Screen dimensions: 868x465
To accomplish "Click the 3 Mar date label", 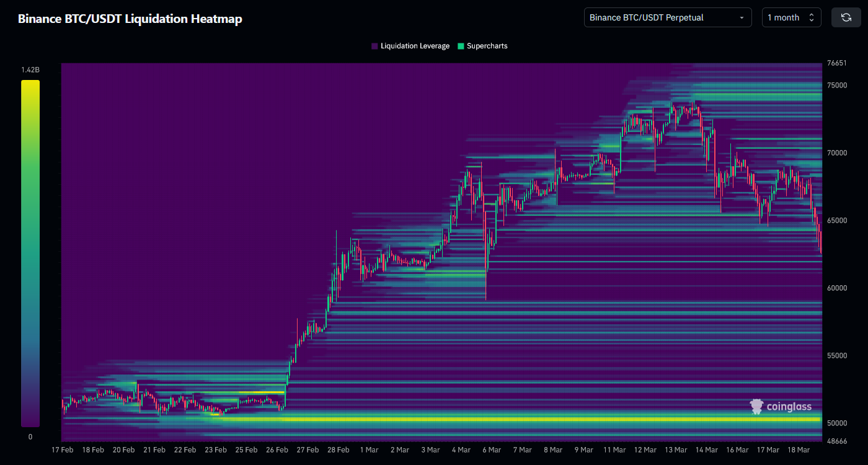I will pyautogui.click(x=430, y=450).
